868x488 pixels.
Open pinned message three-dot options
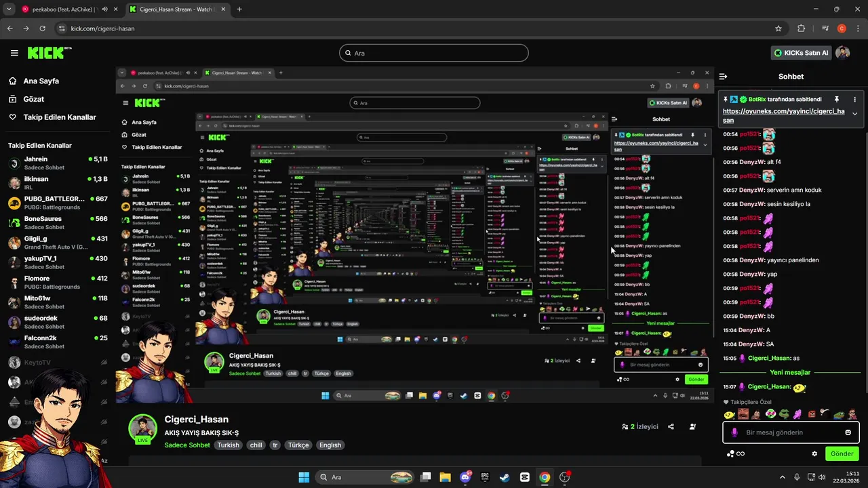click(x=854, y=99)
